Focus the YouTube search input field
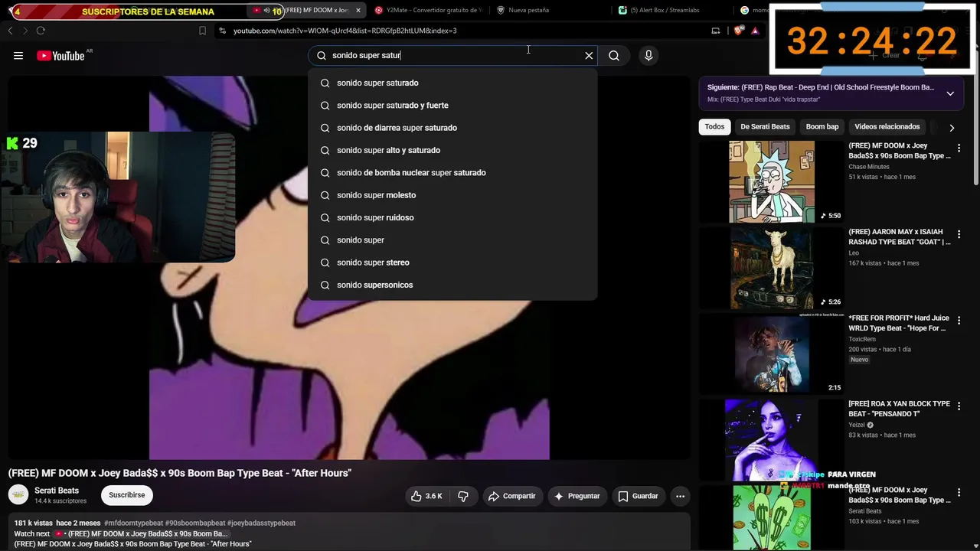980x551 pixels. point(452,55)
